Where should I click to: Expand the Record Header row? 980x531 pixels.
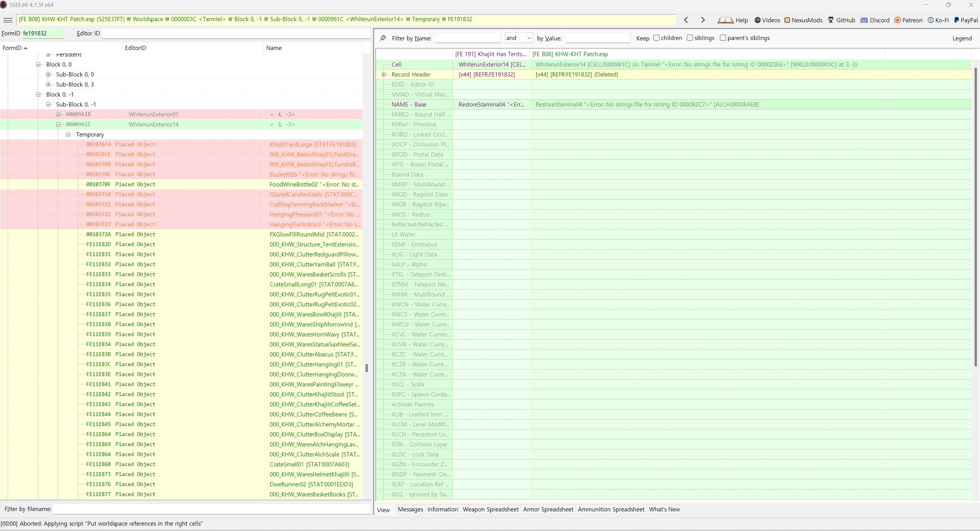pos(384,75)
